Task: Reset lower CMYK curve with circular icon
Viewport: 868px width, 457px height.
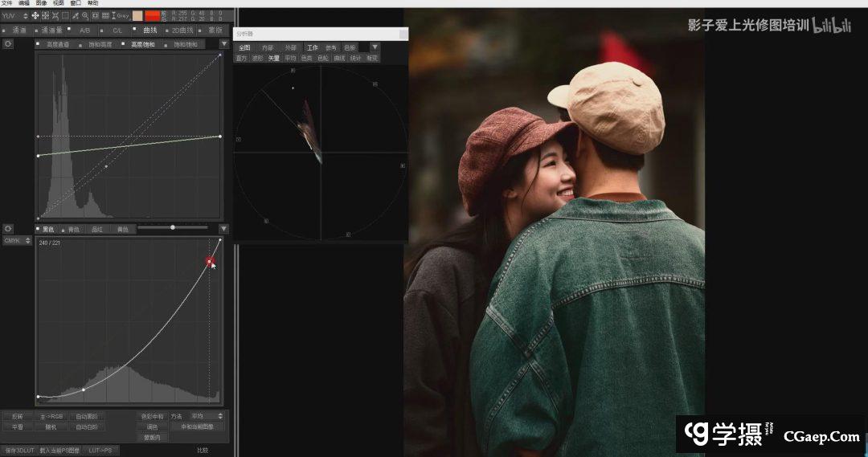Action: coord(8,229)
